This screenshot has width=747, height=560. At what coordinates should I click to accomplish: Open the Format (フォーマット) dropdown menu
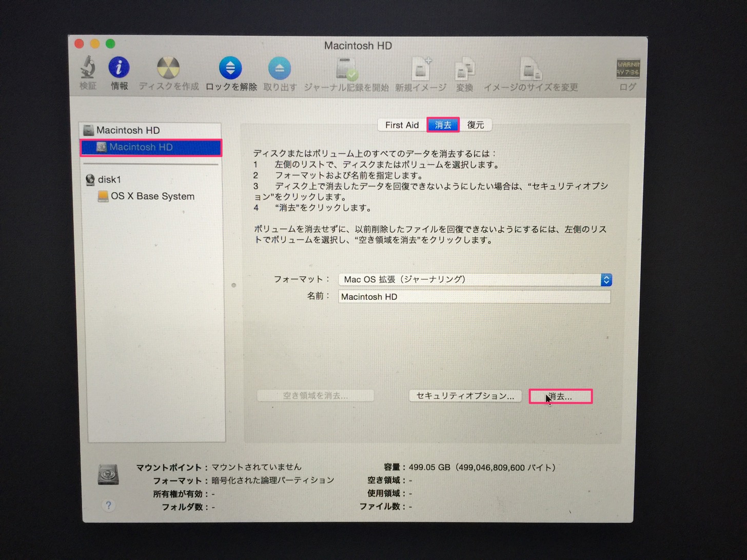tap(475, 279)
